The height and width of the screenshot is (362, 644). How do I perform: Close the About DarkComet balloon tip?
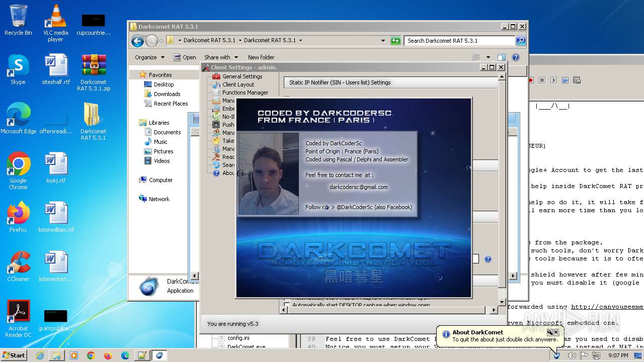click(556, 332)
